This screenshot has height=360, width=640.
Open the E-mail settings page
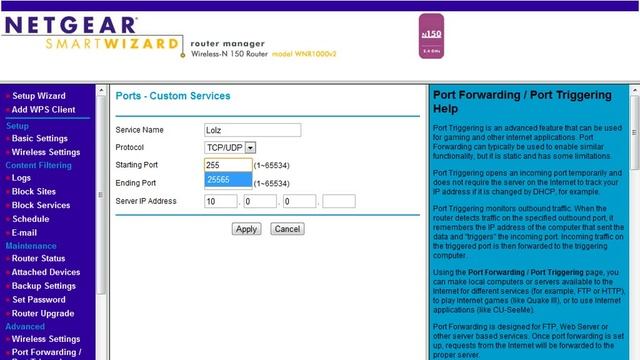(x=24, y=233)
